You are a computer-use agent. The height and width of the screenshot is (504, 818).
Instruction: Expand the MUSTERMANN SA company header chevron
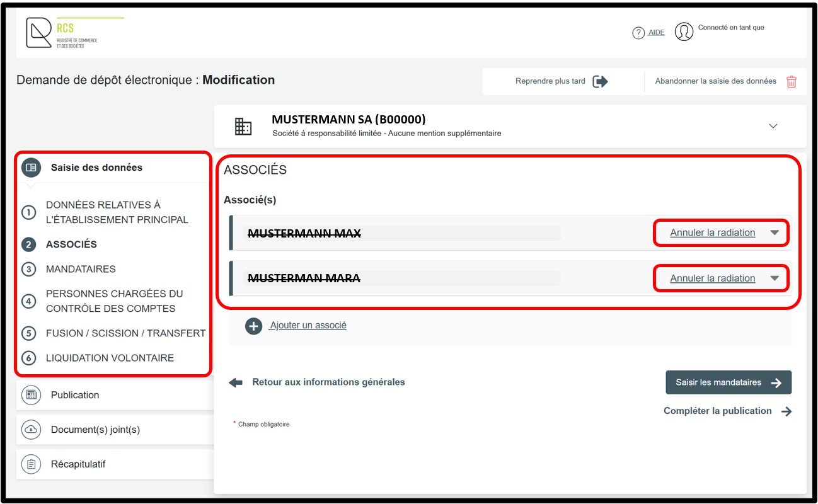(773, 126)
